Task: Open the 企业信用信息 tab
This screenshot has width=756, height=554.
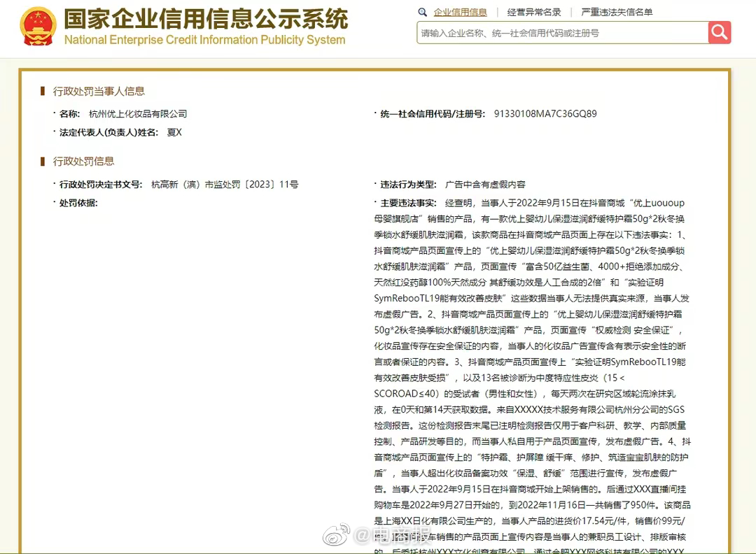Action: 460,13
